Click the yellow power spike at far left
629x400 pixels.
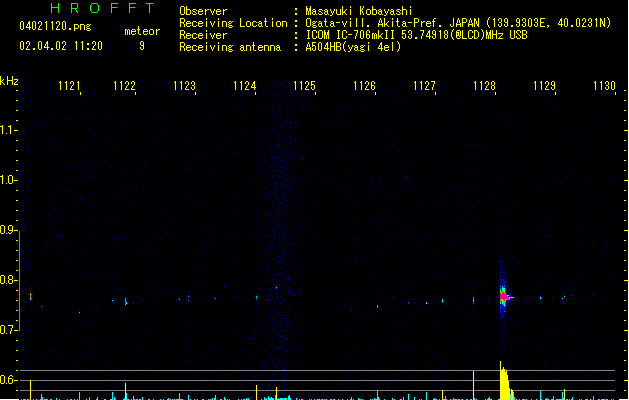[30, 390]
